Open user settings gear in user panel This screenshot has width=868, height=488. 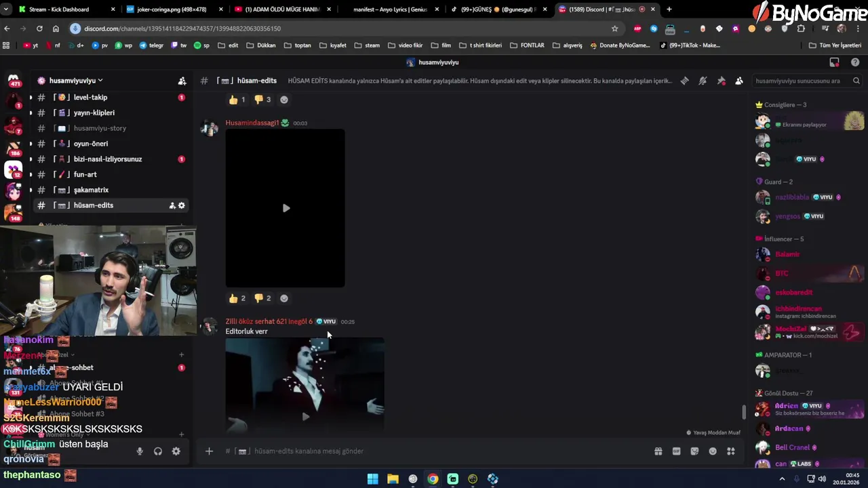point(176,451)
